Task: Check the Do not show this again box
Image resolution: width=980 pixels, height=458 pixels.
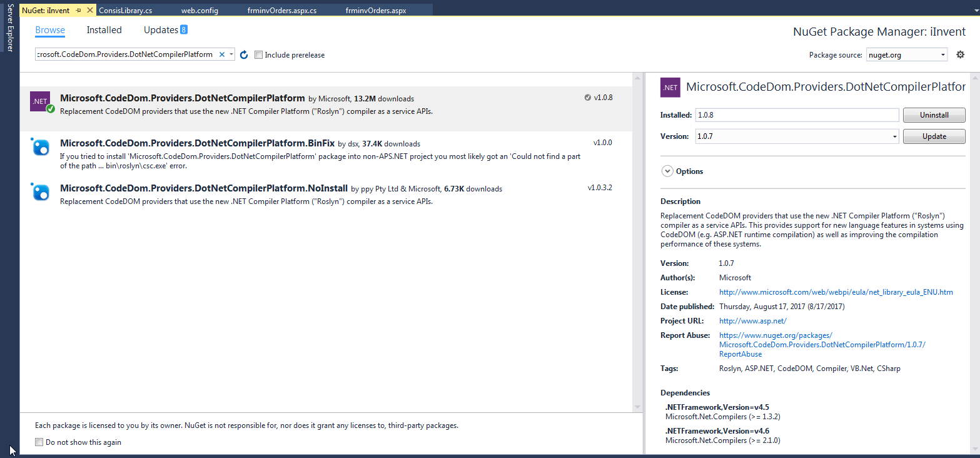Action: (x=39, y=442)
